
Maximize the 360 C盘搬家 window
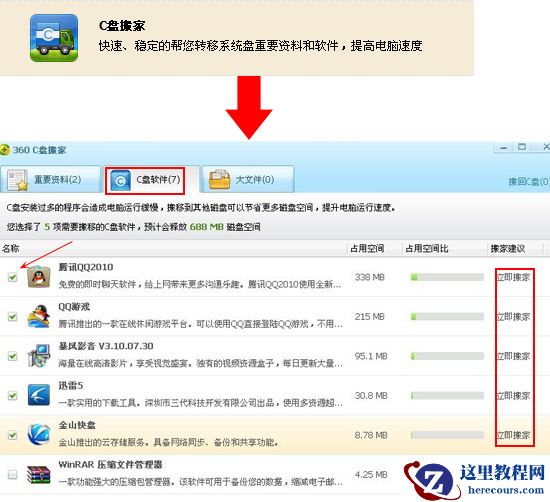coord(522,147)
